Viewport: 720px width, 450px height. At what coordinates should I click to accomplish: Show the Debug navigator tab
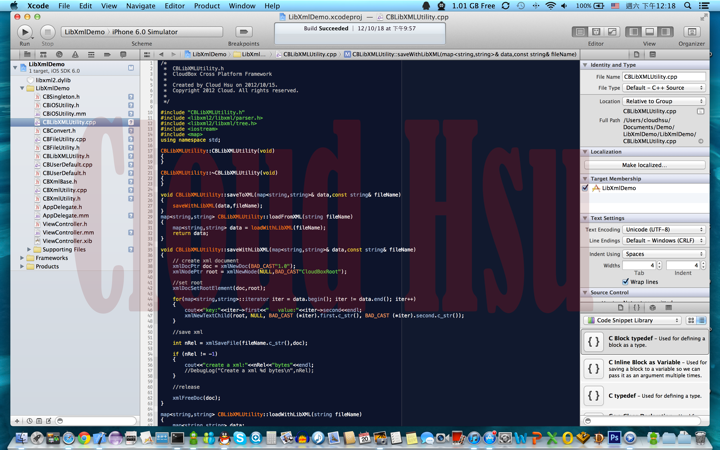(91, 54)
